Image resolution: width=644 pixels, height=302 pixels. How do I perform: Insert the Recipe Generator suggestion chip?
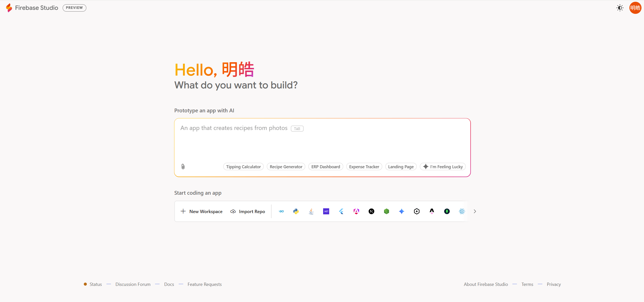[x=286, y=166]
